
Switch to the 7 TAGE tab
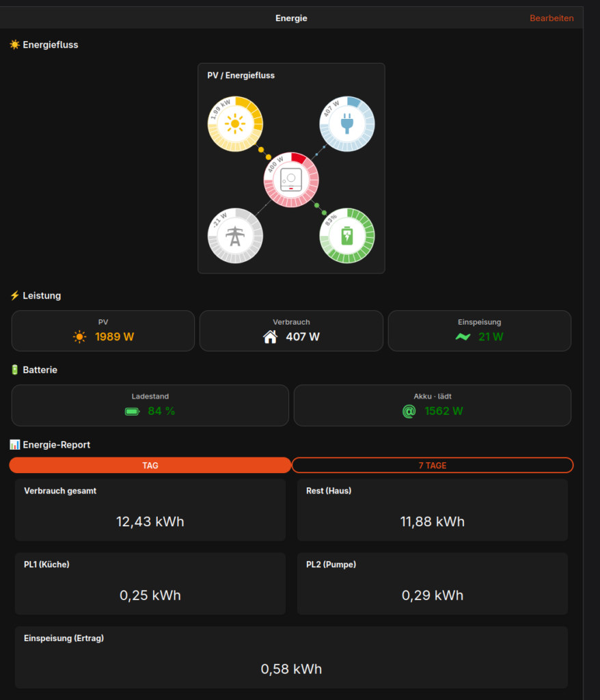433,465
